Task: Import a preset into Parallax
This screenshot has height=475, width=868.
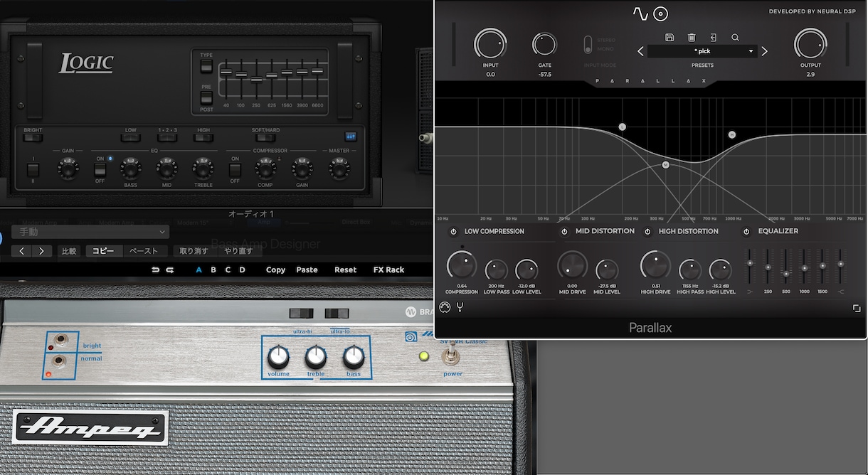Action: pyautogui.click(x=713, y=38)
